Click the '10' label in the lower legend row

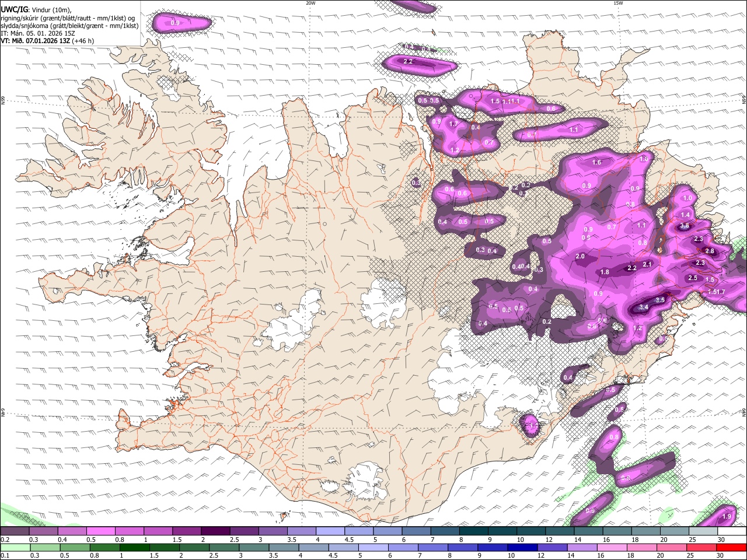(511, 555)
